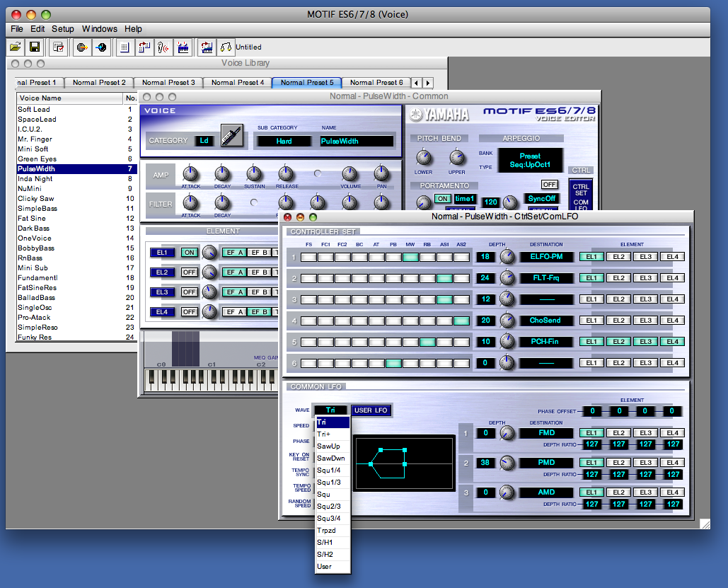The image size is (728, 588).
Task: Click the EL2 element select button
Action: pyautogui.click(x=162, y=272)
